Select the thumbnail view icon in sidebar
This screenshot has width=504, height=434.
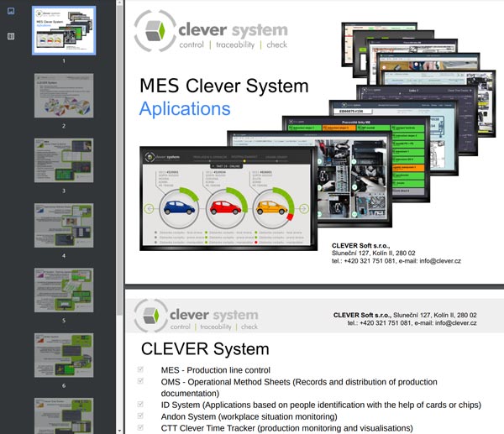pos(11,12)
